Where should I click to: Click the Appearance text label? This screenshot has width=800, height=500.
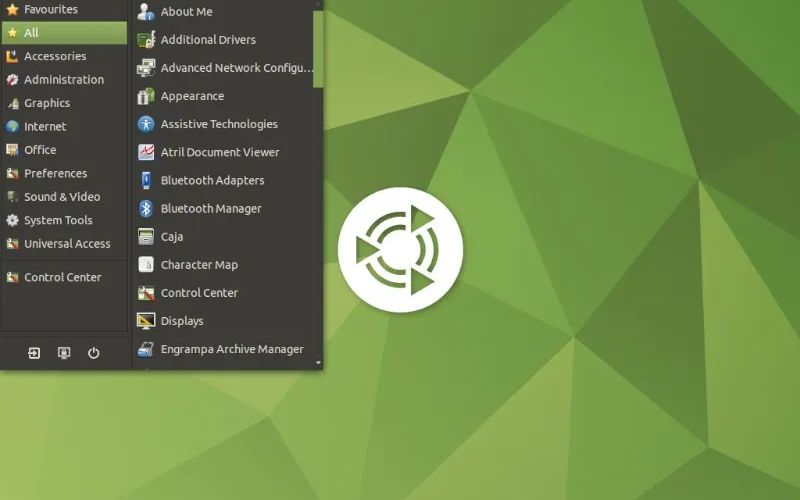(x=192, y=96)
